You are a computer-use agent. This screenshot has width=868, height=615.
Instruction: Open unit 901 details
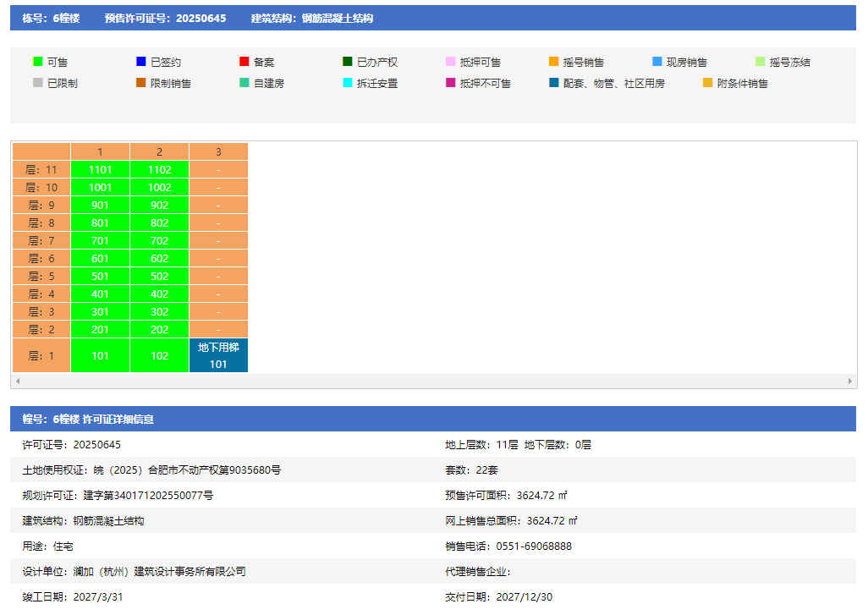(100, 205)
